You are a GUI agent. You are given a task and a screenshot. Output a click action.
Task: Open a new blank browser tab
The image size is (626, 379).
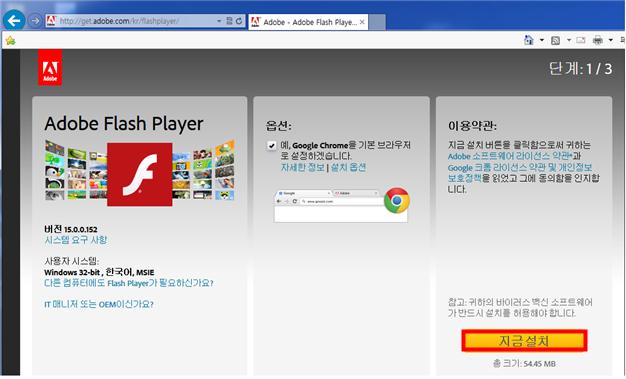(377, 22)
